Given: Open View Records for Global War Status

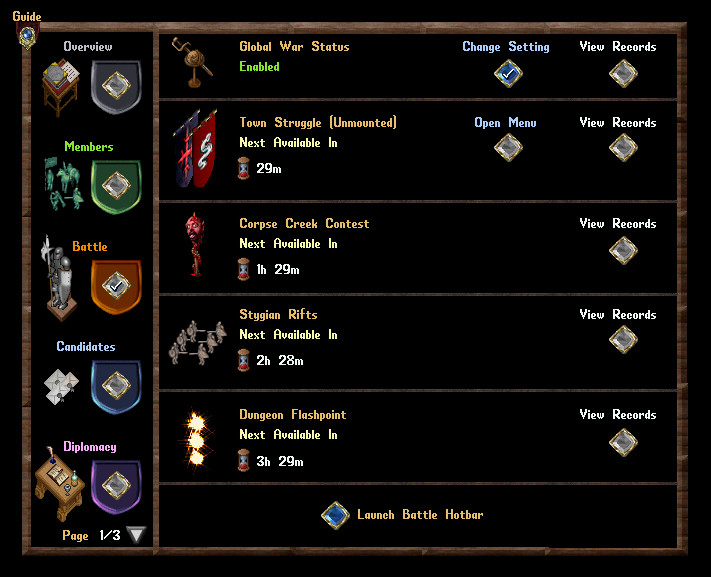Looking at the screenshot, I should 623,73.
